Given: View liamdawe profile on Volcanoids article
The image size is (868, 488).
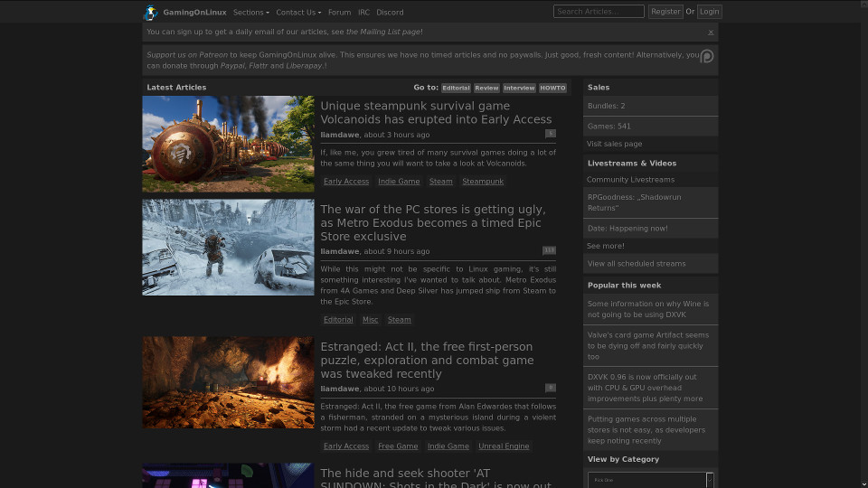Looking at the screenshot, I should click(340, 135).
